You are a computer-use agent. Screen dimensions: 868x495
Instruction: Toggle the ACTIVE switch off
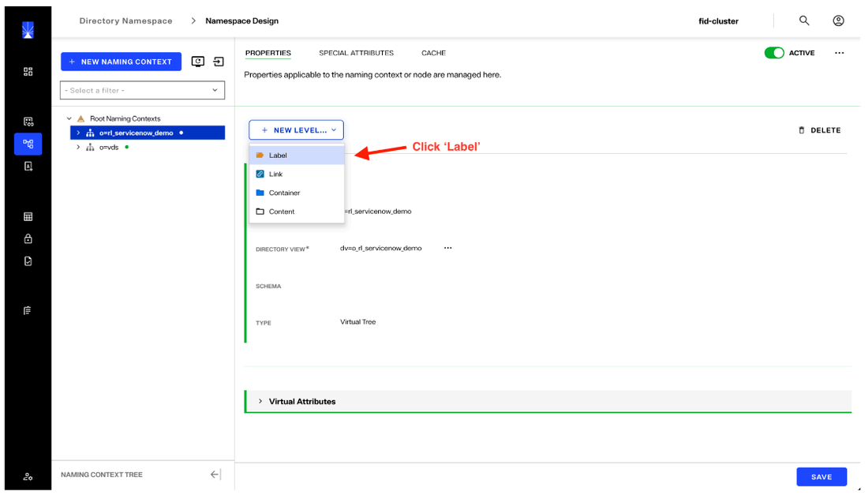coord(774,53)
